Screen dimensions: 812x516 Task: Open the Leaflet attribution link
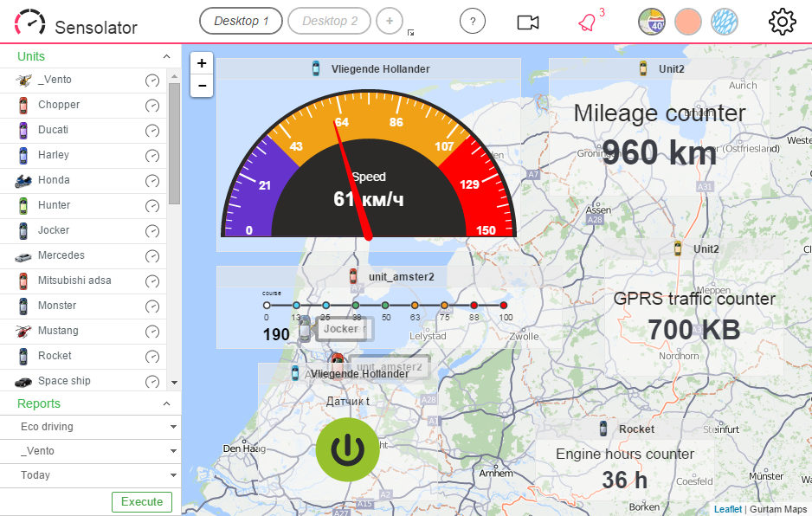click(x=727, y=509)
